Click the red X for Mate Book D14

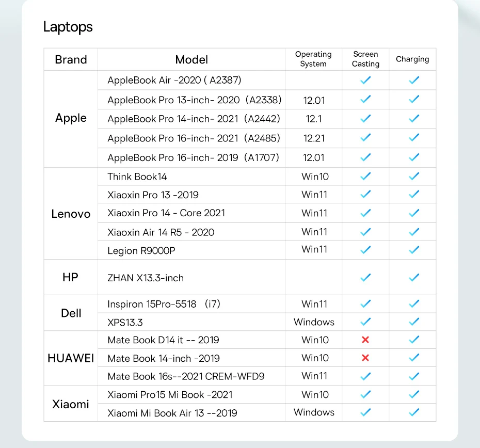point(365,340)
